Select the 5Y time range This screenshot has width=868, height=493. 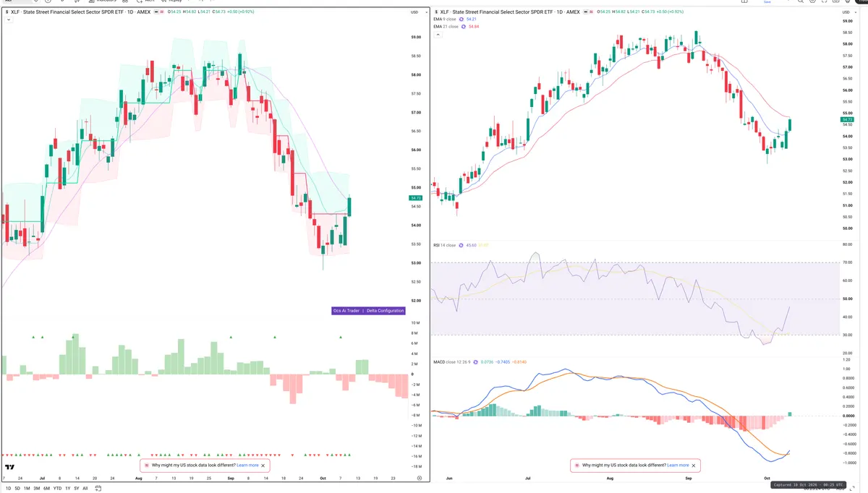click(77, 489)
